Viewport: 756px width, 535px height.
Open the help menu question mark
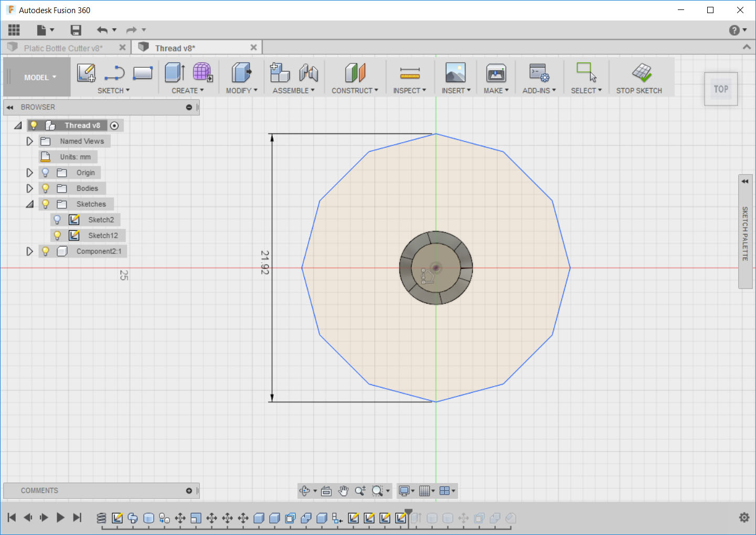pos(733,30)
